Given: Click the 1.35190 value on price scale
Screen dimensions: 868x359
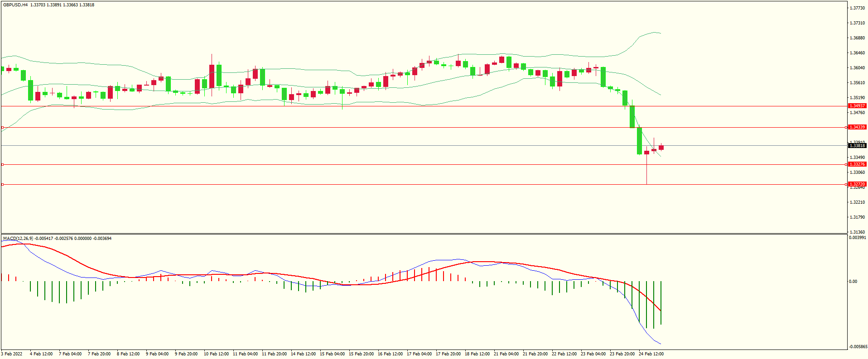Looking at the screenshot, I should click(858, 98).
